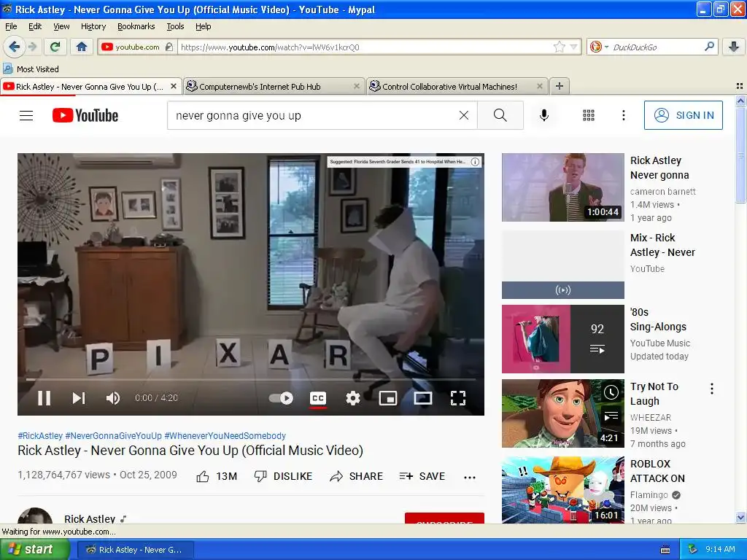
Task: Switch to Computernewb's Internet Pub Hub tab
Action: [x=273, y=87]
